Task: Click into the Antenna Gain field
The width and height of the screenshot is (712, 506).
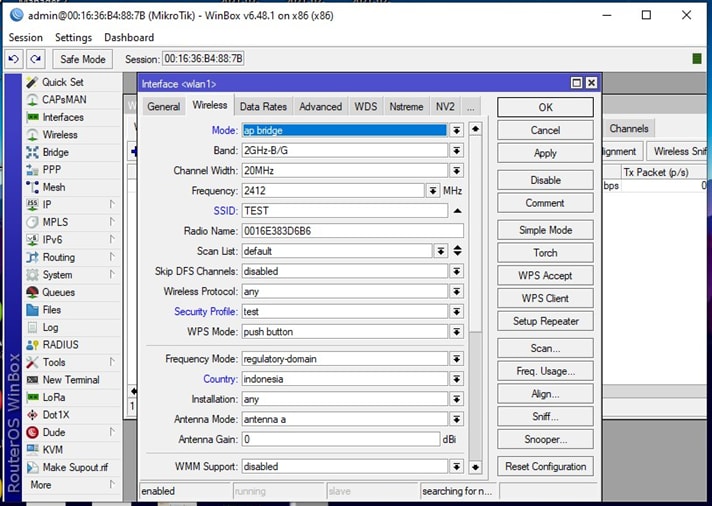Action: 341,439
